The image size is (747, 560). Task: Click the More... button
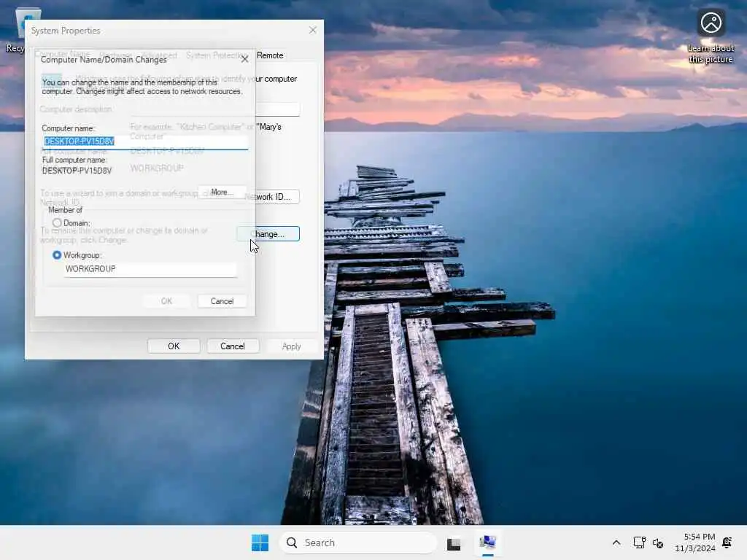(x=222, y=192)
